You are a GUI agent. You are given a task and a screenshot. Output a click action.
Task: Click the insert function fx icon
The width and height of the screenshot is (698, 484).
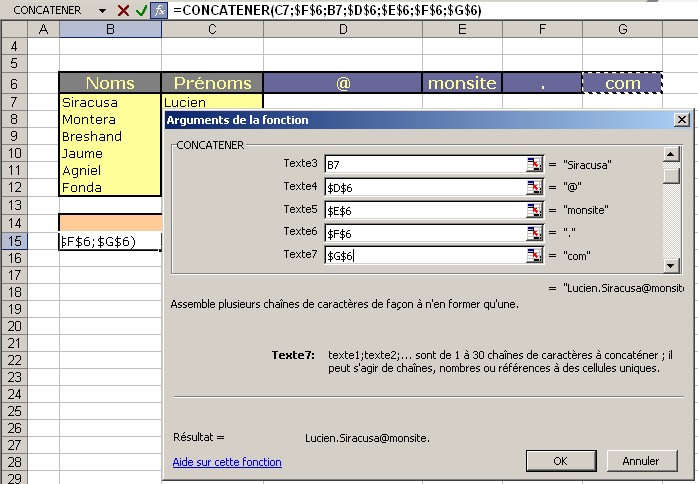(159, 10)
